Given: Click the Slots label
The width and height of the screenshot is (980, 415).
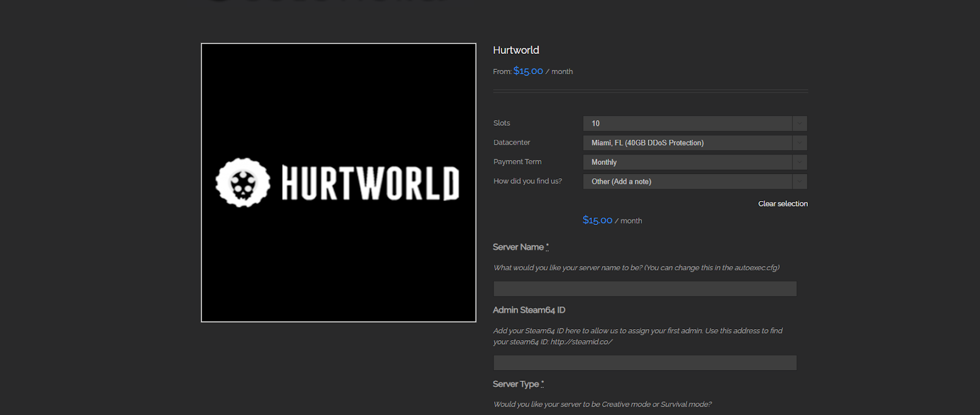Looking at the screenshot, I should click(x=502, y=123).
